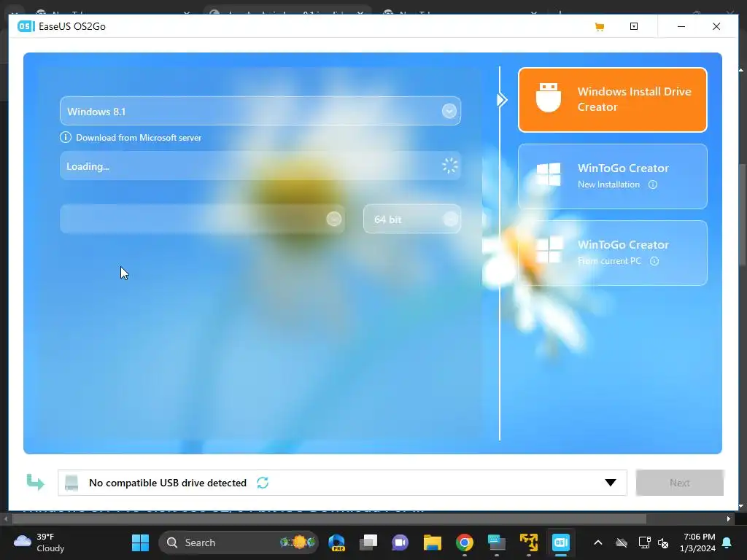Open the title bar options menu icon
The height and width of the screenshot is (560, 747).
tap(634, 26)
